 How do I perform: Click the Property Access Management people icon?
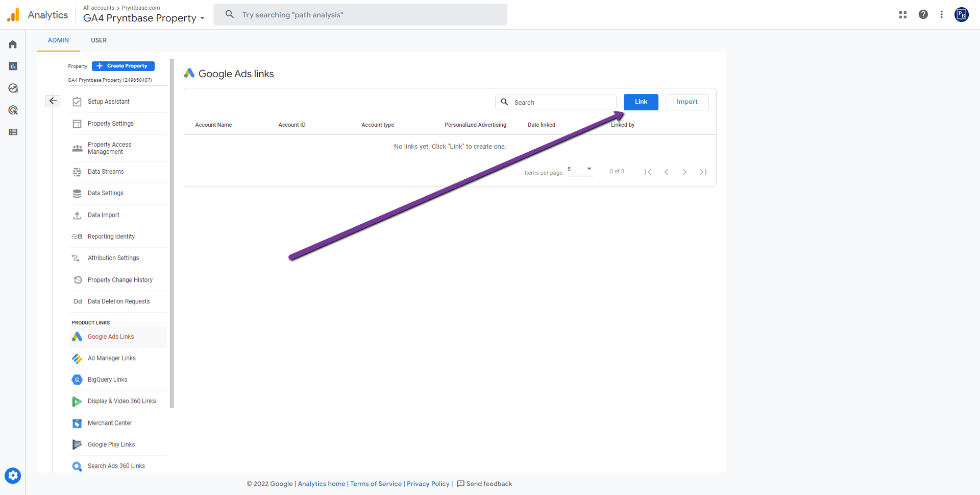click(77, 148)
